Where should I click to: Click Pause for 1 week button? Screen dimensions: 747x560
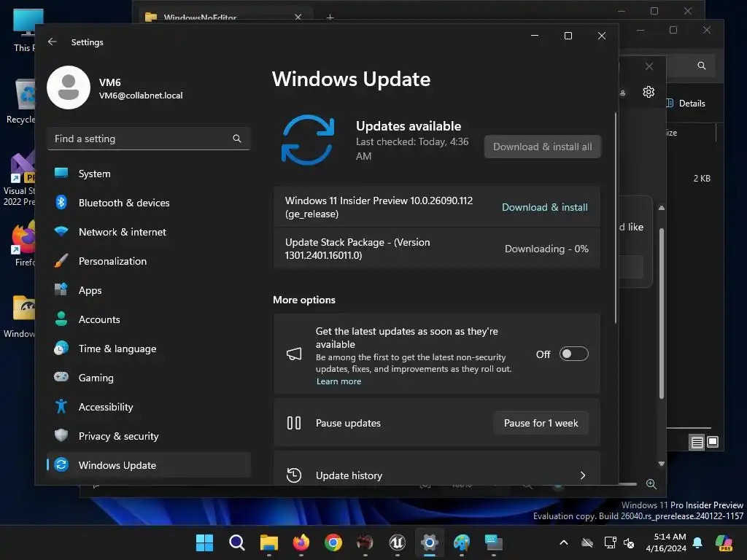point(541,423)
